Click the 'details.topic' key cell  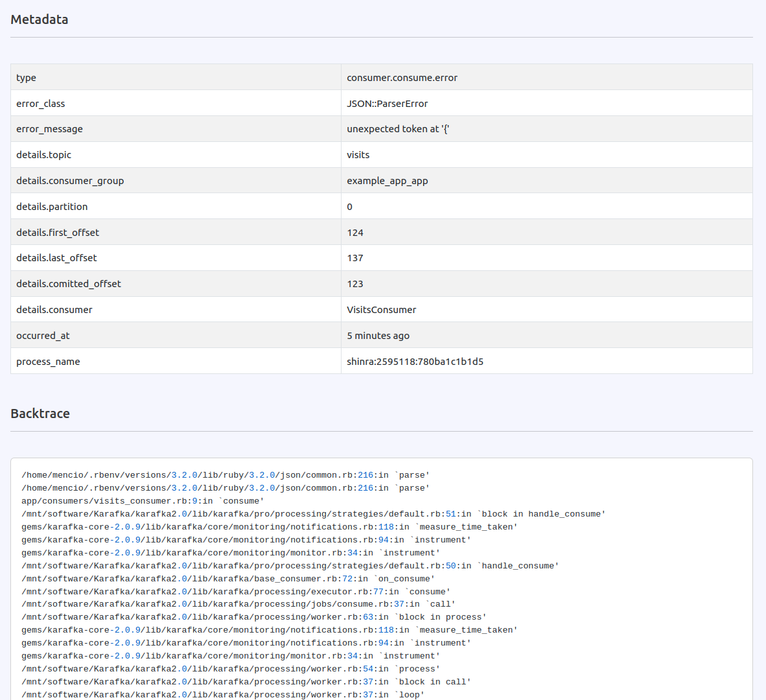coord(176,155)
